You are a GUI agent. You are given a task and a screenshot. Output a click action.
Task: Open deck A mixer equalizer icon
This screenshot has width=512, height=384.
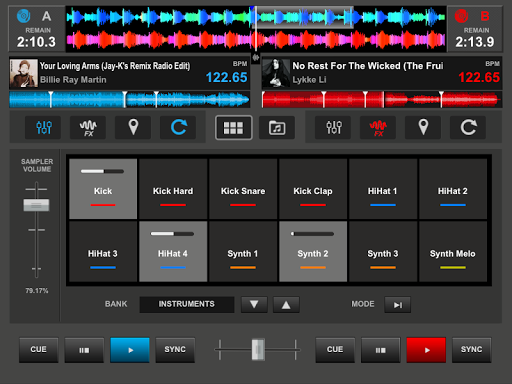coord(43,127)
